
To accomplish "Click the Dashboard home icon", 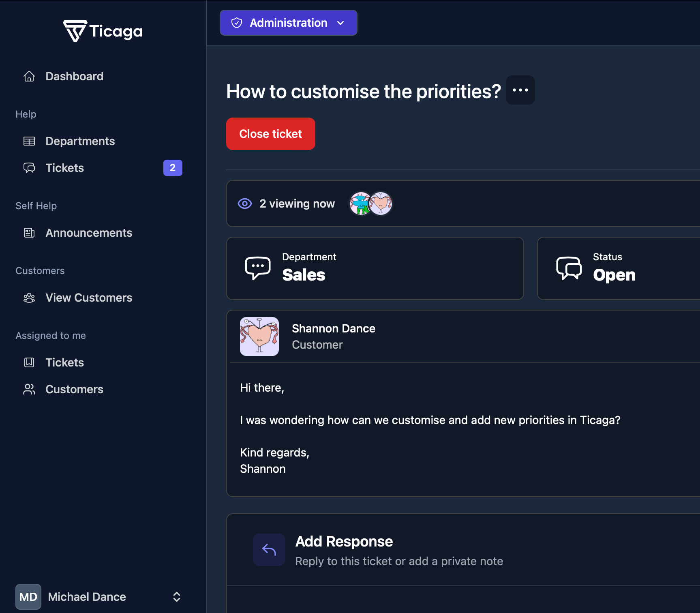I will (29, 76).
